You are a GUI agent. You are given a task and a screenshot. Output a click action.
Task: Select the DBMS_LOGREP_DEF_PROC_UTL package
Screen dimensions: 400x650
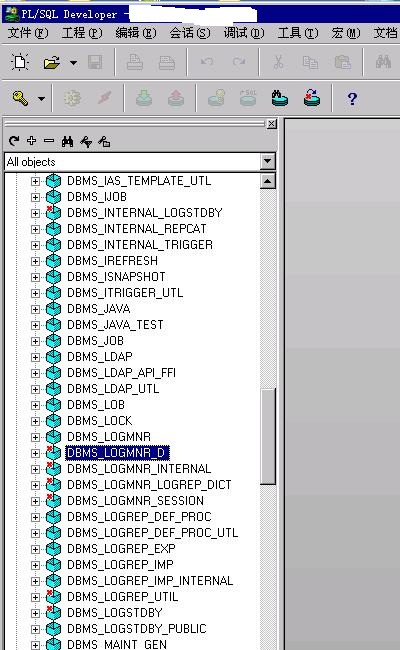(x=153, y=533)
